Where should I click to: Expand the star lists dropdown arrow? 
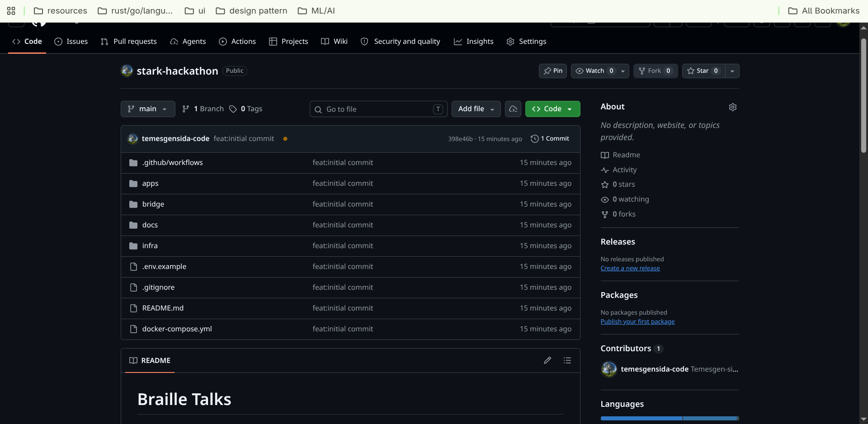click(x=732, y=71)
